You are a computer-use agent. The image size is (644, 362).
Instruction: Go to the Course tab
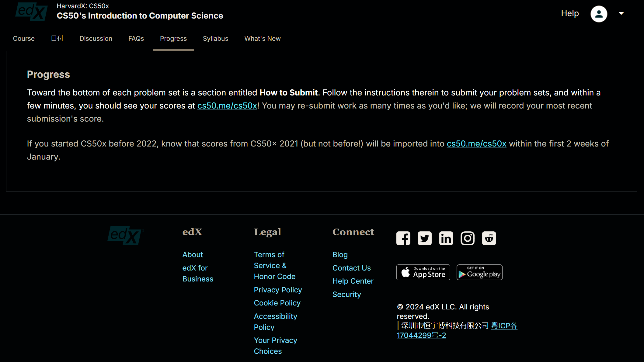[x=24, y=39]
